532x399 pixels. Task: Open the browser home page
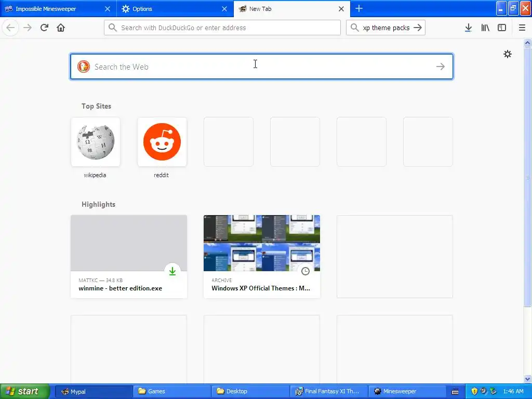click(61, 28)
